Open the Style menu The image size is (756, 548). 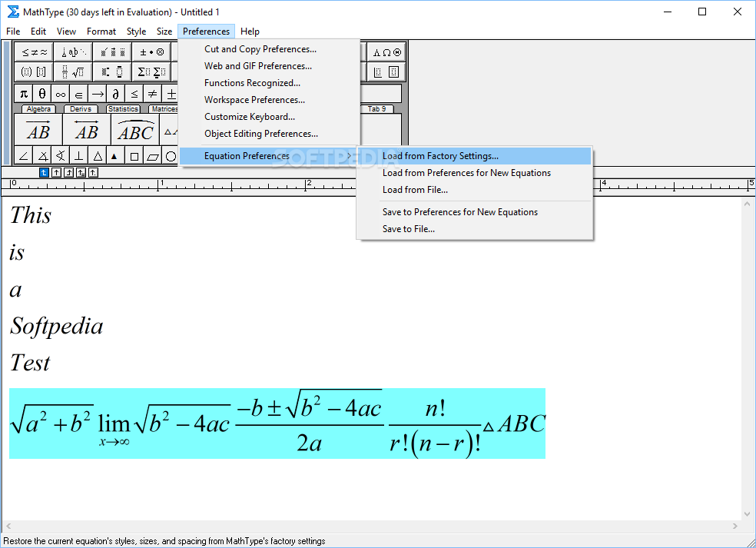coord(137,32)
